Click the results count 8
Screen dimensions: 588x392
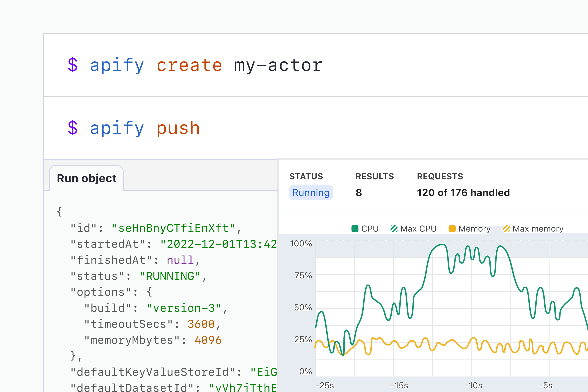coord(359,193)
